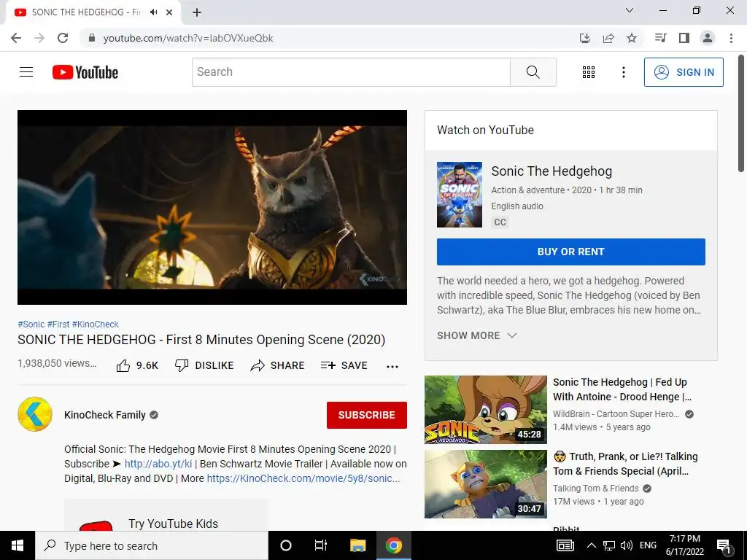Open YouTube settings three-dot menu
This screenshot has width=747, height=560.
[623, 72]
